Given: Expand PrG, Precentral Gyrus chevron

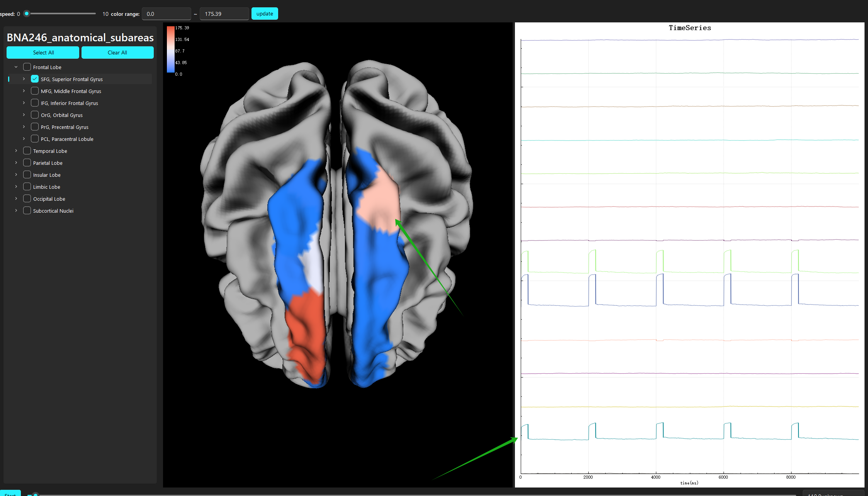Looking at the screenshot, I should pos(24,127).
